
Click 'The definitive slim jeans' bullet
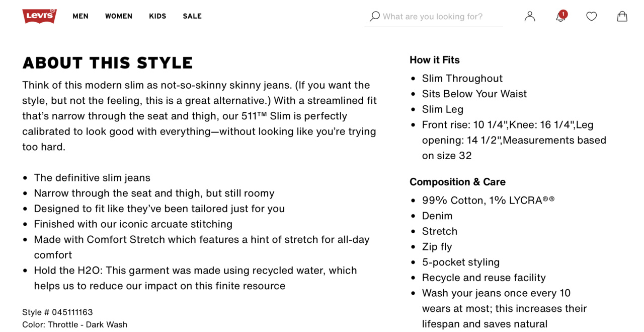point(92,178)
